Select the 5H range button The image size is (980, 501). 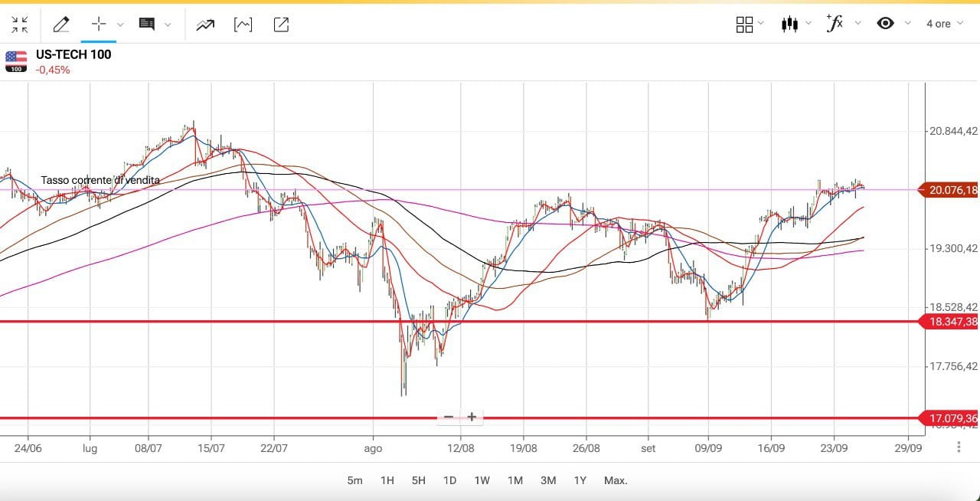coord(418,480)
